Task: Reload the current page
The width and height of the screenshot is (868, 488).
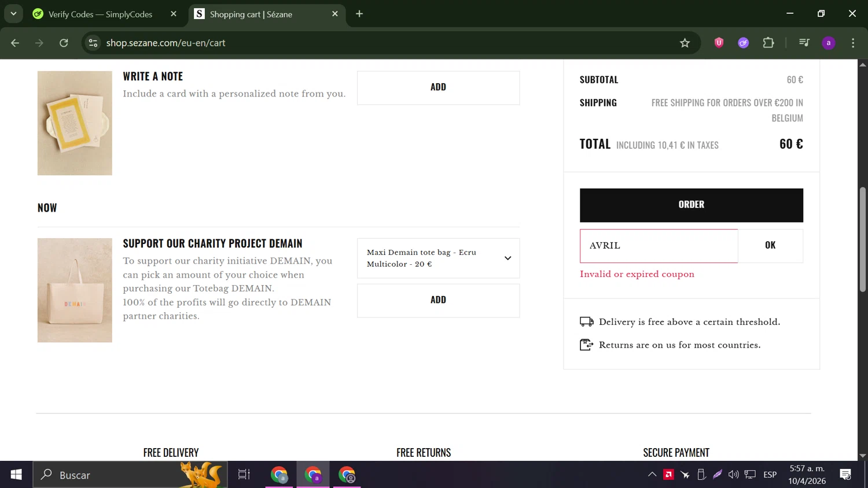Action: pos(64,43)
